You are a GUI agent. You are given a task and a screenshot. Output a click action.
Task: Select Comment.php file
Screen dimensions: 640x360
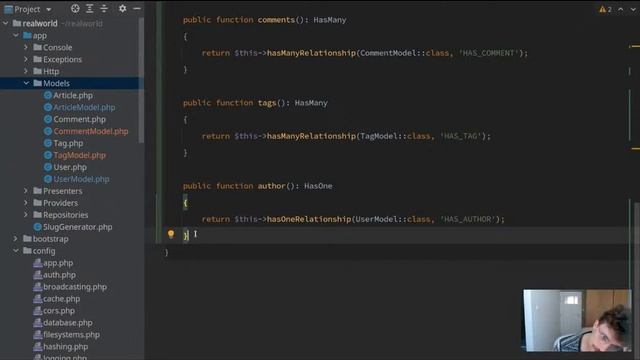click(x=79, y=119)
